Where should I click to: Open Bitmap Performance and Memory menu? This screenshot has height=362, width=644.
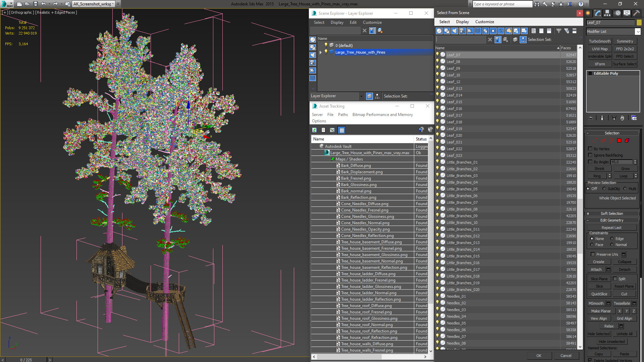click(382, 115)
